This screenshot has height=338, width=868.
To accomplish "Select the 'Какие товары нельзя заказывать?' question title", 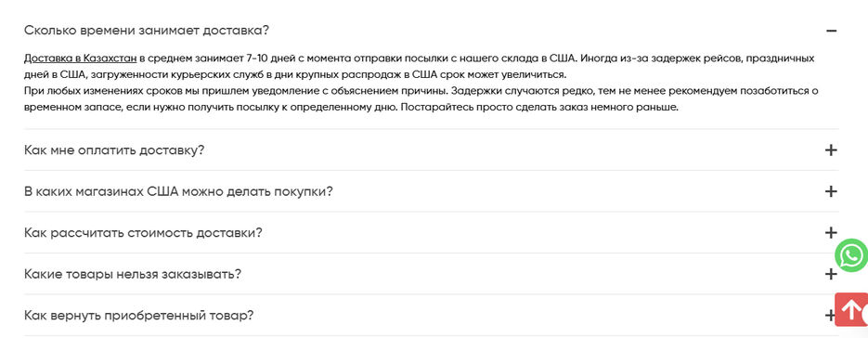I will coord(133,274).
